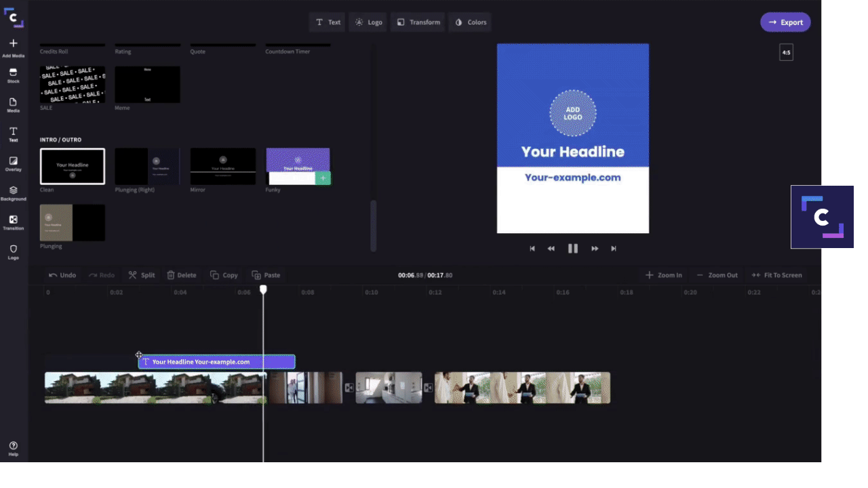Image resolution: width=868 pixels, height=488 pixels.
Task: Delete the selected clip
Action: (182, 275)
